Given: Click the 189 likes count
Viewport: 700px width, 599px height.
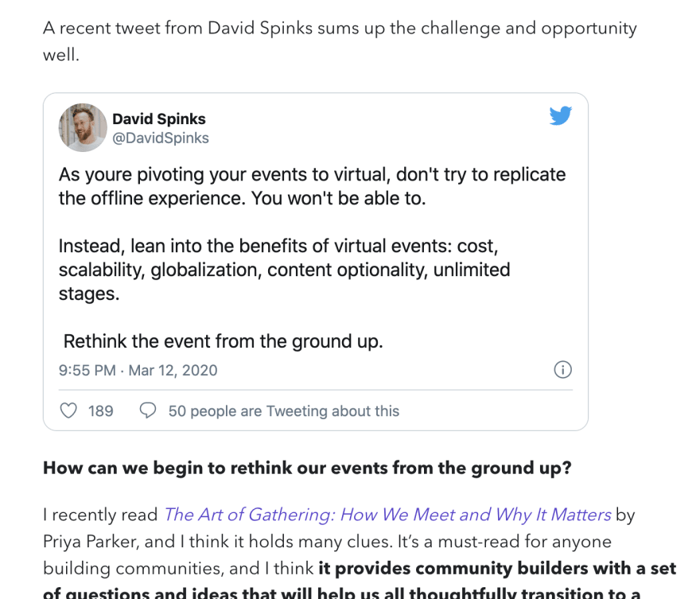Looking at the screenshot, I should 98,410.
